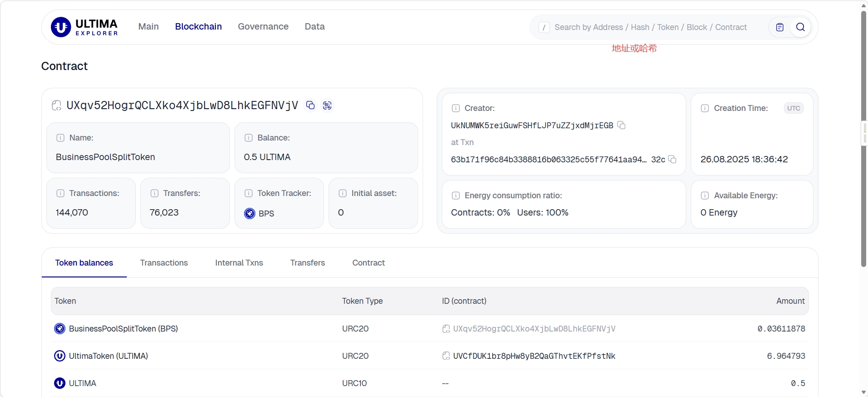The image size is (868, 397).
Task: Copy the creation transaction hash
Action: pyautogui.click(x=672, y=159)
